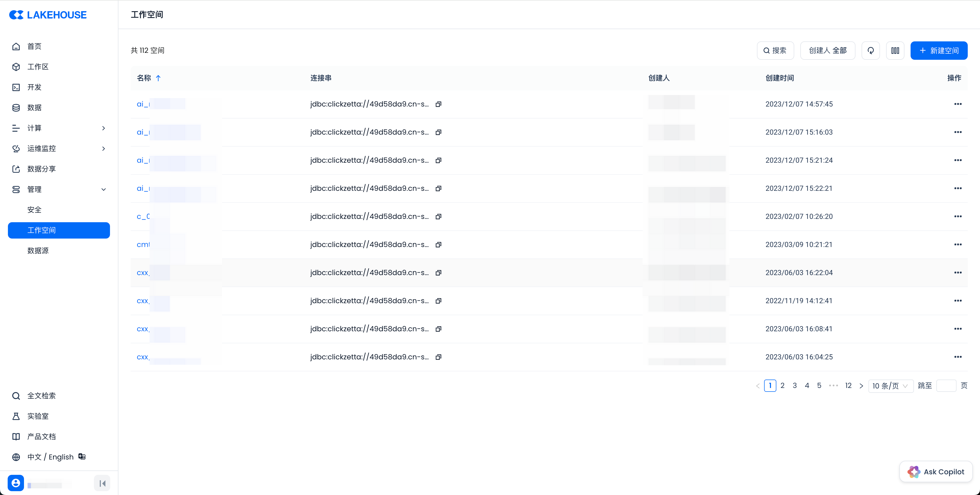The height and width of the screenshot is (495, 980).
Task: Open the column settings icon
Action: [x=895, y=51]
